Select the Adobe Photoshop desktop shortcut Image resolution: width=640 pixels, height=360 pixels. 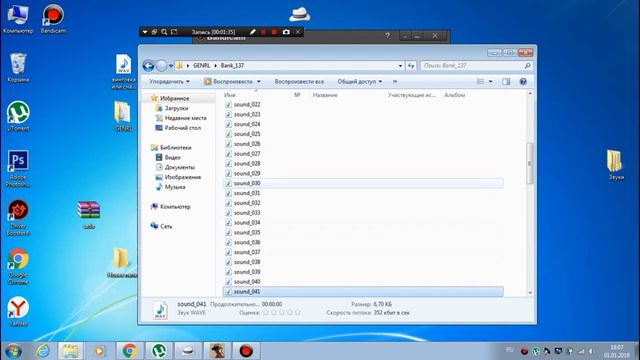pyautogui.click(x=18, y=169)
